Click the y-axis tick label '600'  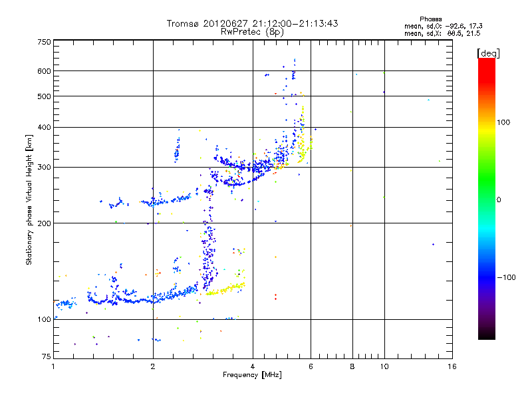point(44,71)
